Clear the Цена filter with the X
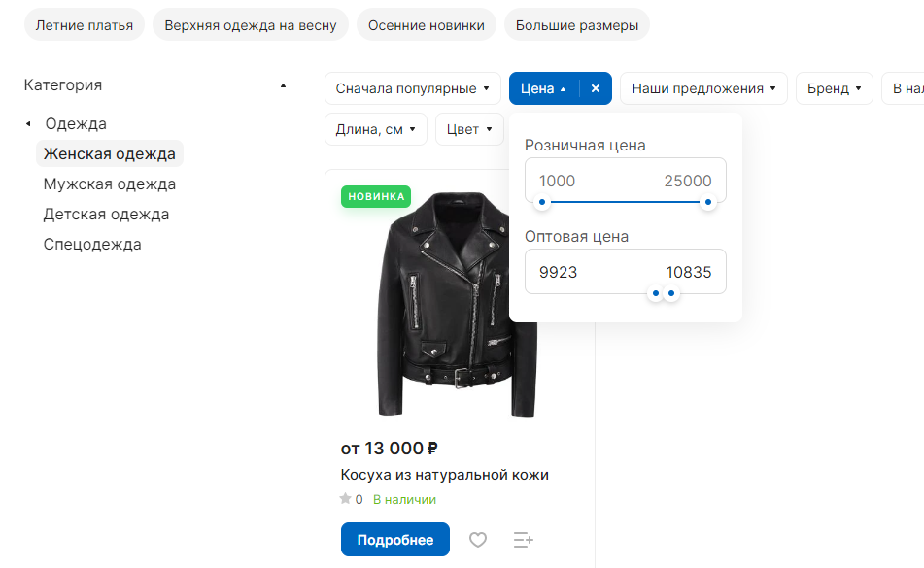924x568 pixels. pyautogui.click(x=596, y=88)
